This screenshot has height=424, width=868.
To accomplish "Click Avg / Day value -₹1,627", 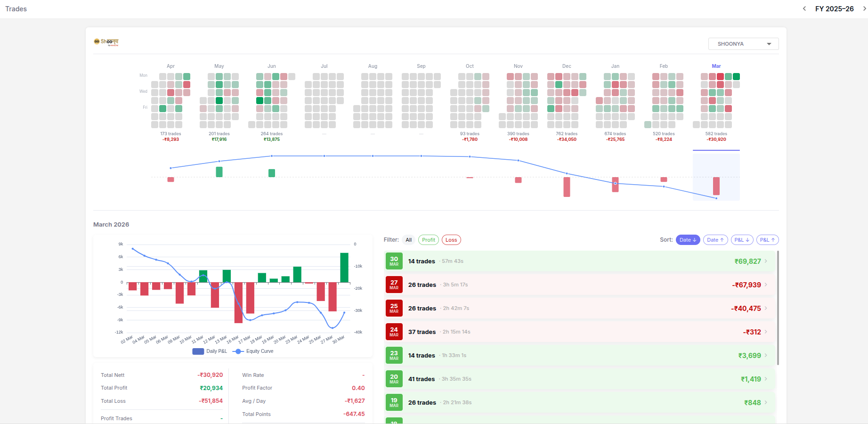I will coord(355,401).
